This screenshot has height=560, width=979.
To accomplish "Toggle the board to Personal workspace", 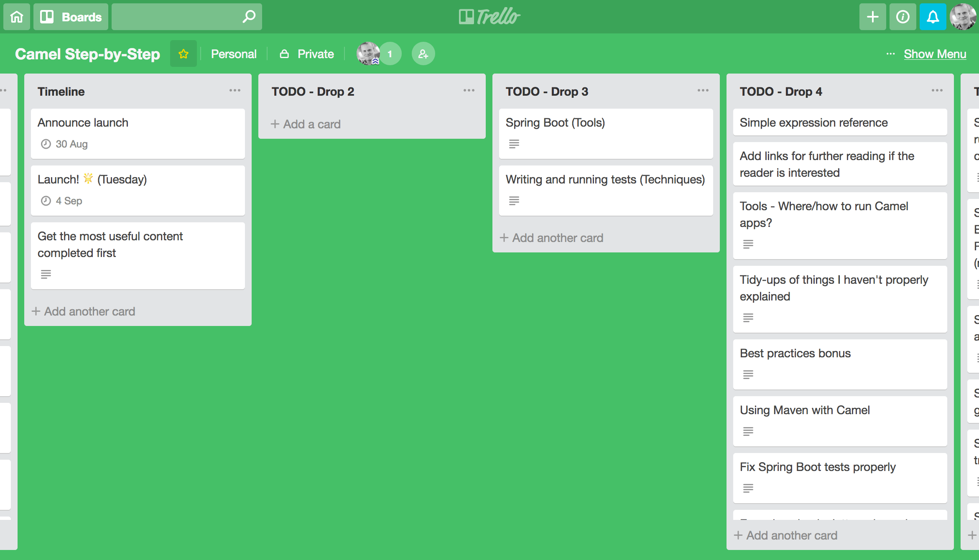I will pyautogui.click(x=233, y=54).
